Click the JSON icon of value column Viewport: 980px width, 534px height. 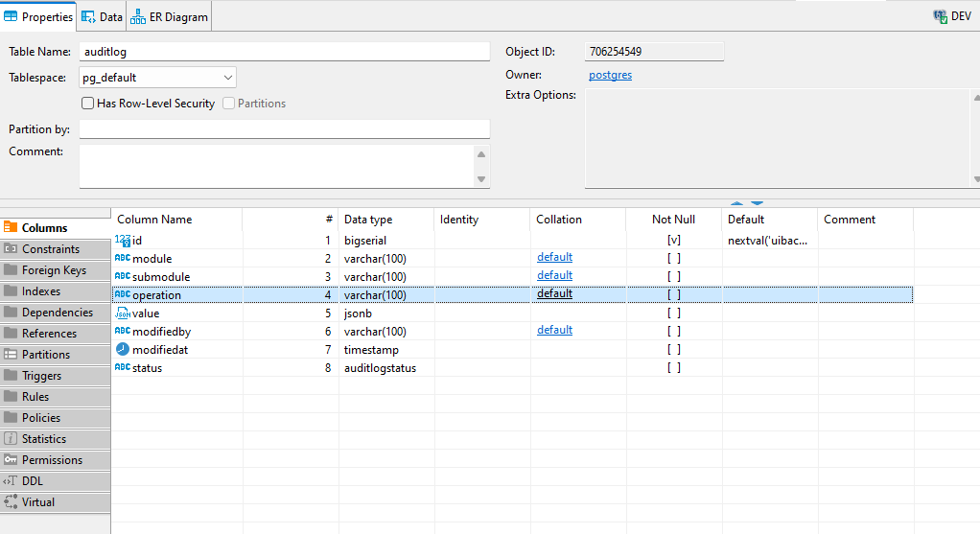(x=123, y=313)
